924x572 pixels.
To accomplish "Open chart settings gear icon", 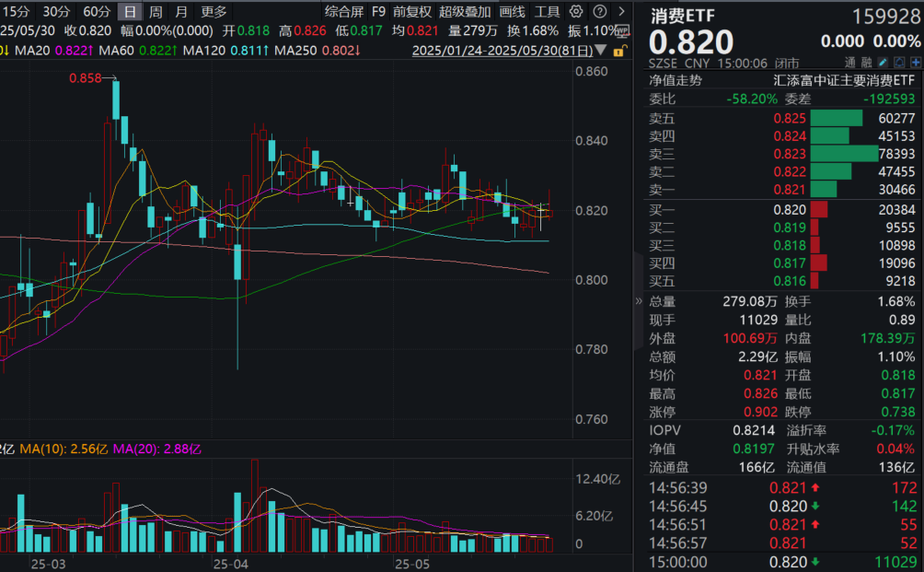I will [x=576, y=12].
